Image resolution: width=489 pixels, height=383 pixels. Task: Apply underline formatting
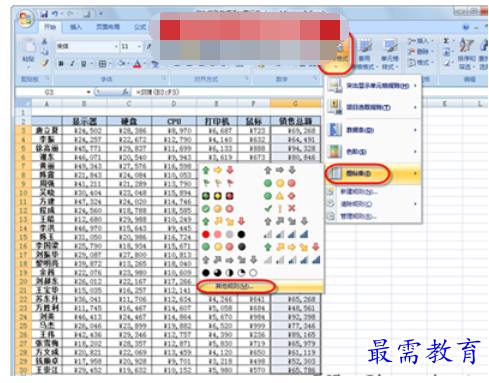tap(83, 64)
